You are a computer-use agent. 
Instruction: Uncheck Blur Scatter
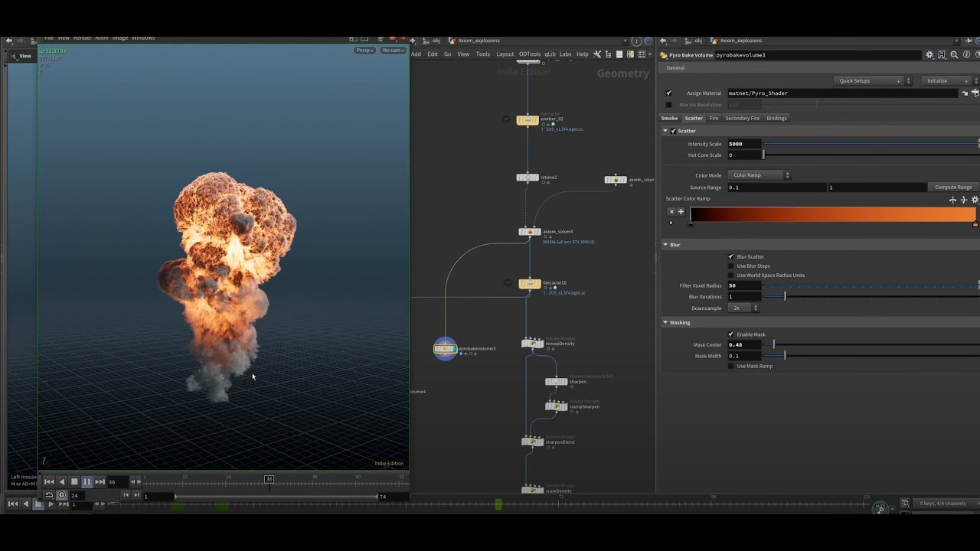pyautogui.click(x=730, y=257)
